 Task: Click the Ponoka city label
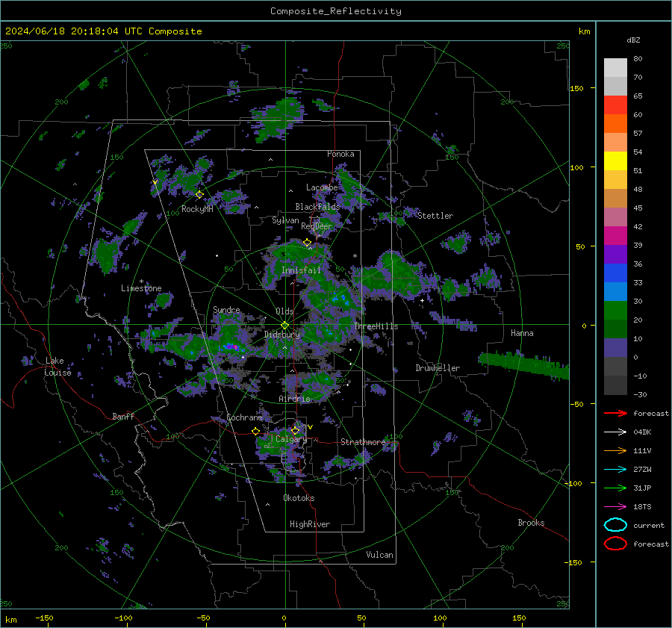coord(340,154)
